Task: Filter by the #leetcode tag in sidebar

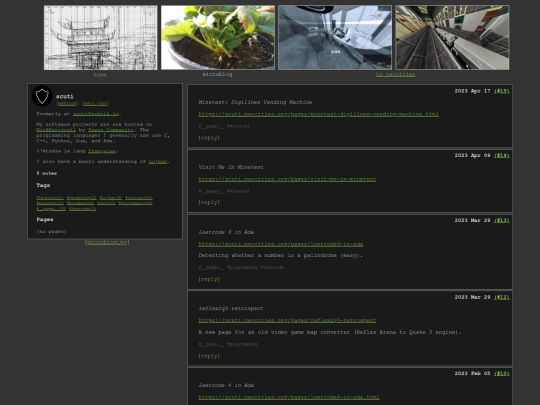Action: [83, 209]
